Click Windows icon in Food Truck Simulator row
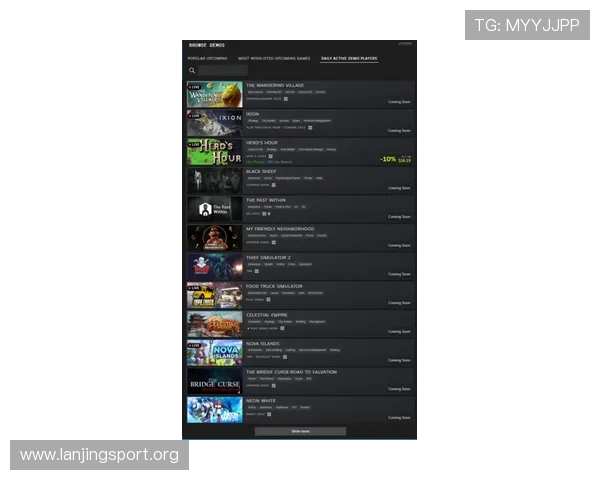This screenshot has height=480, width=600. tap(268, 300)
